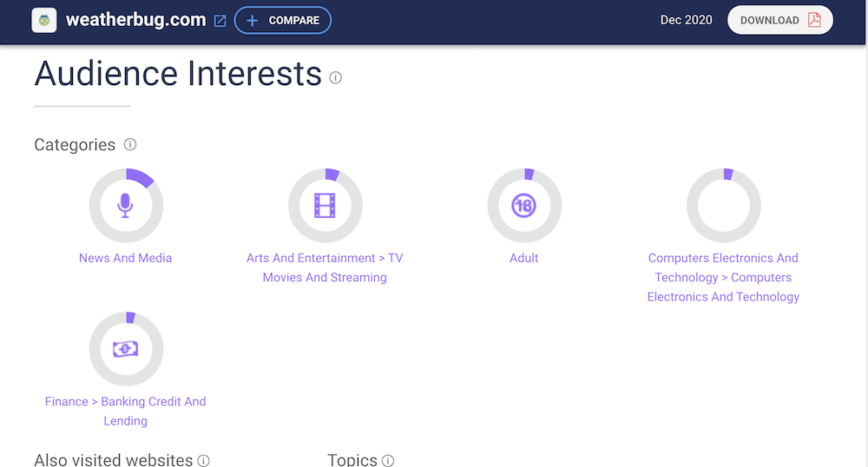Click the Dec 2020 date label
This screenshot has width=868, height=467.
[x=686, y=20]
